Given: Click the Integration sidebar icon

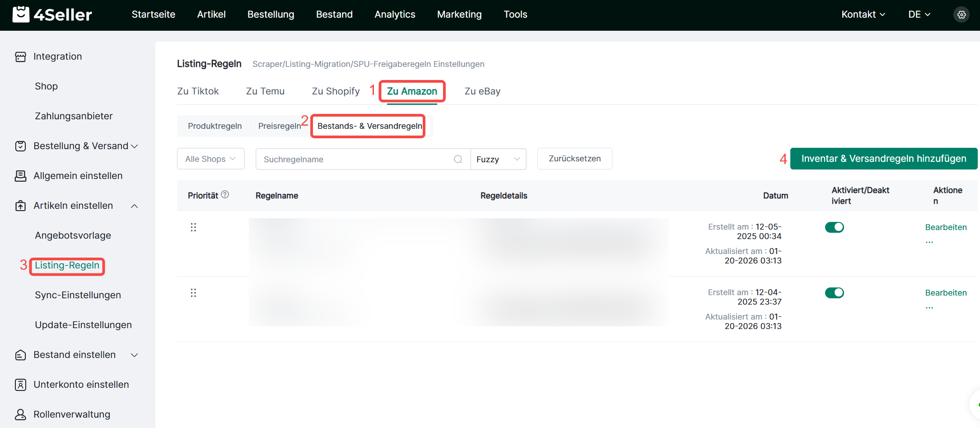Looking at the screenshot, I should (21, 56).
